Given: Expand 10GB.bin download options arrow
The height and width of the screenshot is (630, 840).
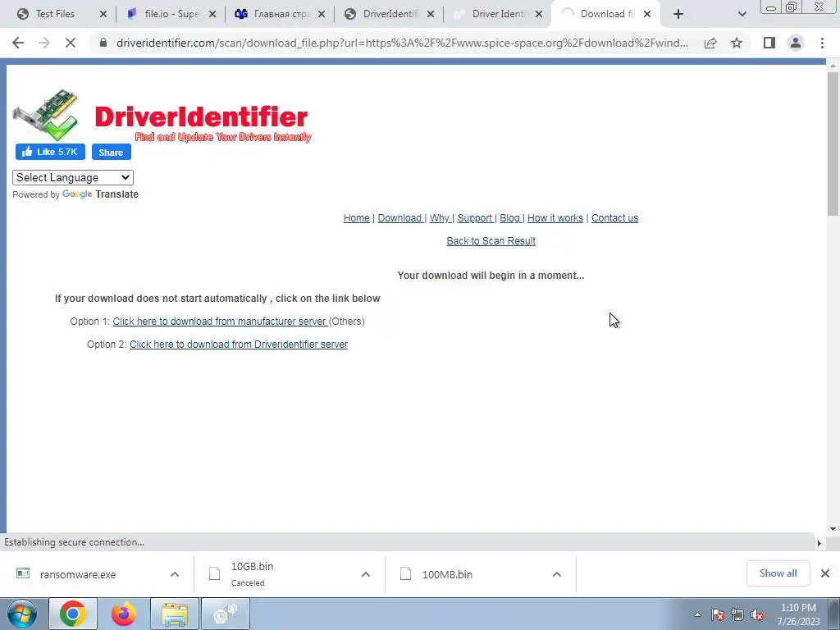Looking at the screenshot, I should tap(365, 574).
